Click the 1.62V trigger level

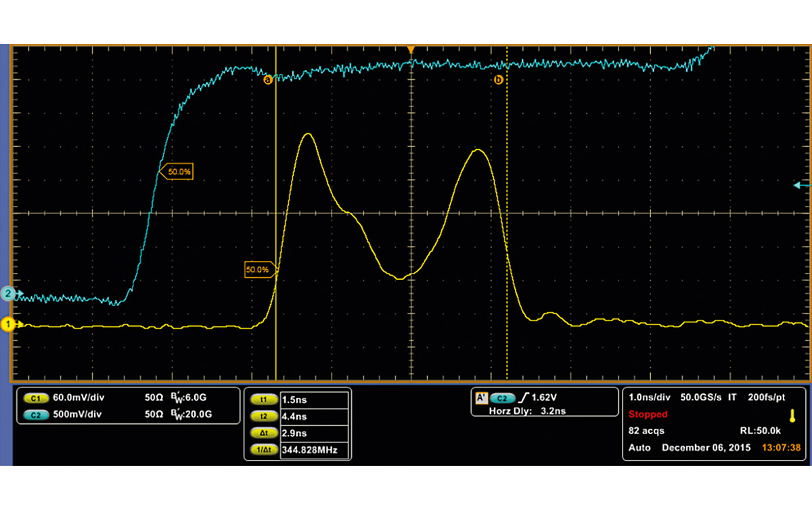pyautogui.click(x=543, y=398)
